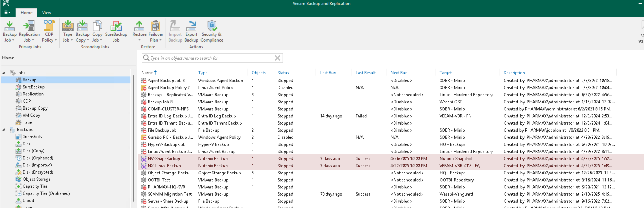Switch to the View ribbon tab

pyautogui.click(x=47, y=13)
